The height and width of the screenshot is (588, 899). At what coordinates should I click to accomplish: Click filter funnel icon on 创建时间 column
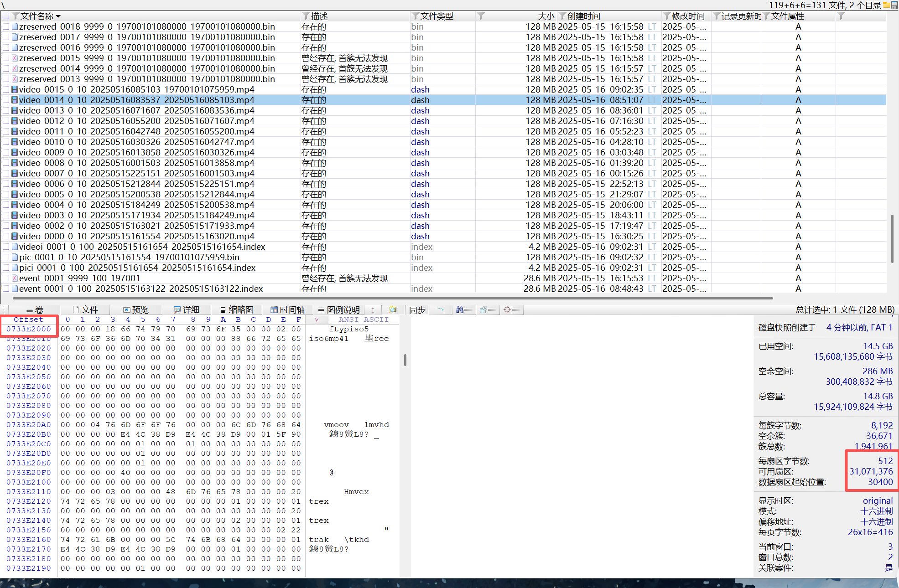click(x=562, y=16)
